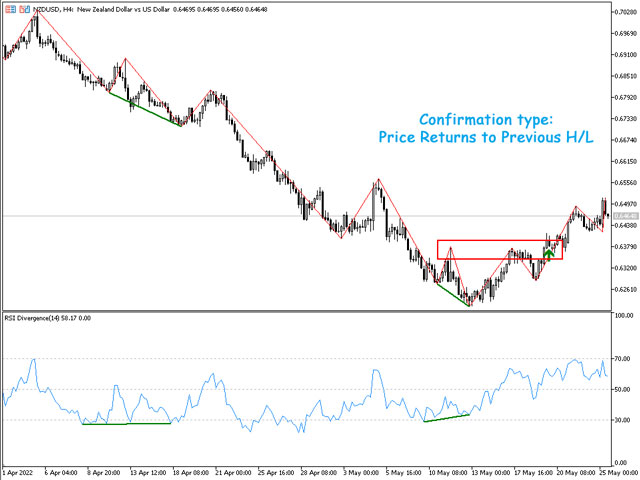Select left green trendline in RSI window
Screen dimensions: 640x480
pyautogui.click(x=126, y=424)
